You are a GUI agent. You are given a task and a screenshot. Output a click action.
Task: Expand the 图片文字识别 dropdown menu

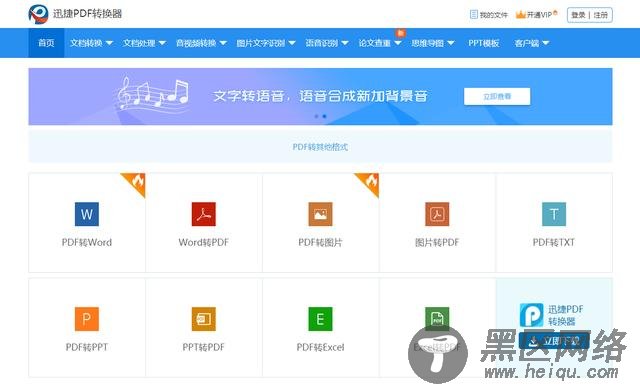point(266,43)
